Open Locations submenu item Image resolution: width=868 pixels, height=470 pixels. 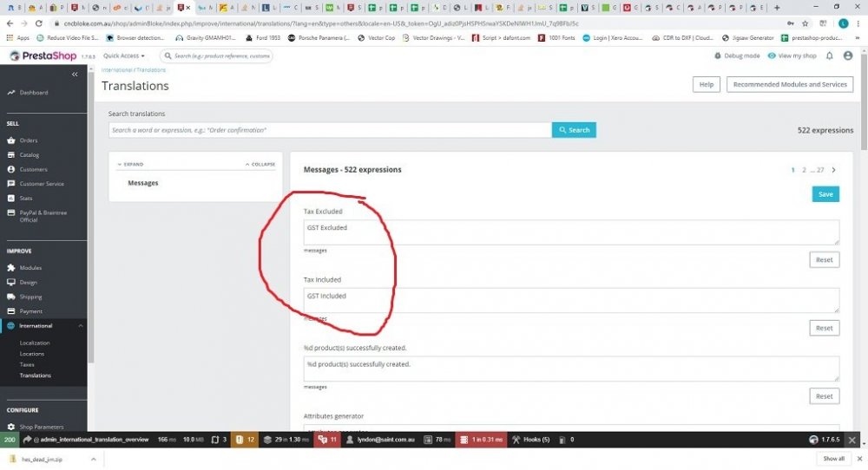[31, 354]
